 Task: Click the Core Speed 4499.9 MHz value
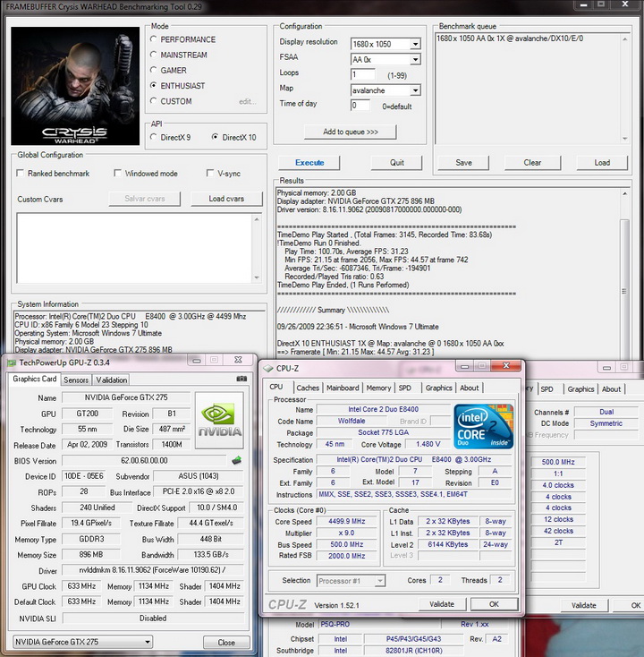(x=347, y=521)
